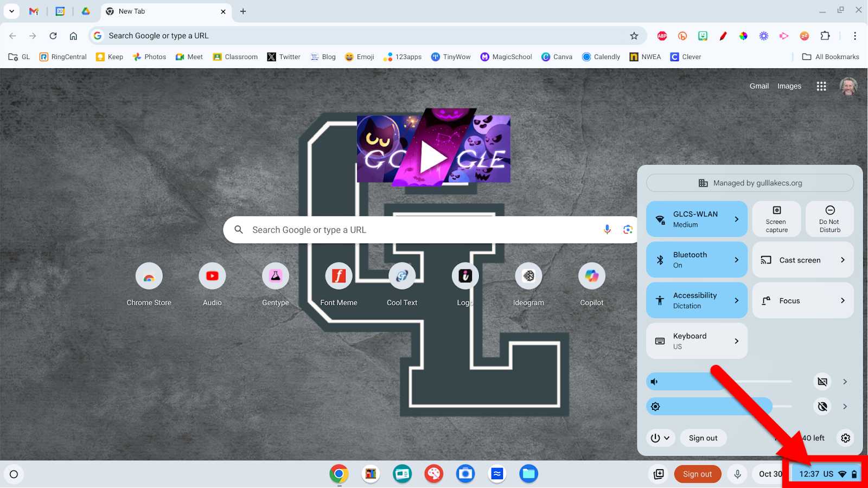The height and width of the screenshot is (488, 868).
Task: Open Google Lens image search
Action: click(628, 230)
